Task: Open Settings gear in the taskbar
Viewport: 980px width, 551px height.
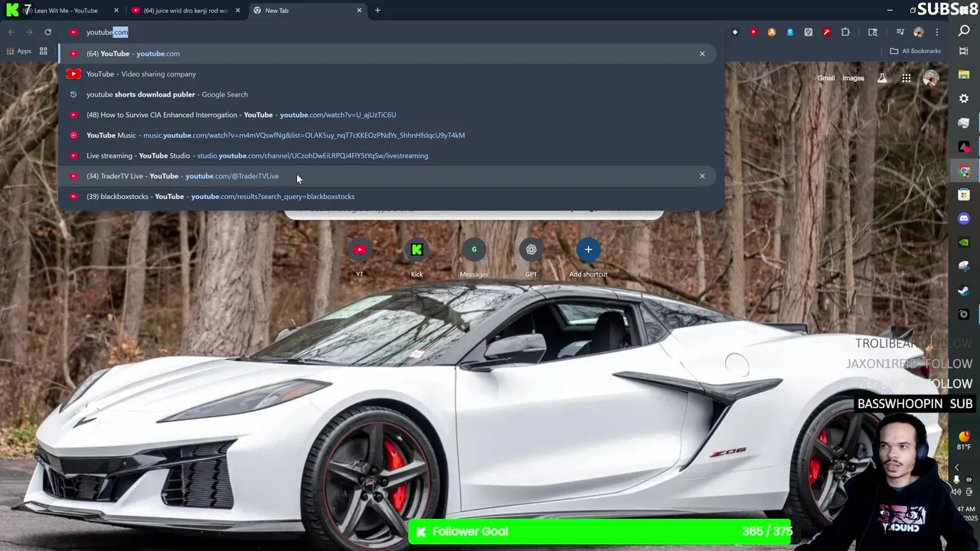Action: [964, 99]
